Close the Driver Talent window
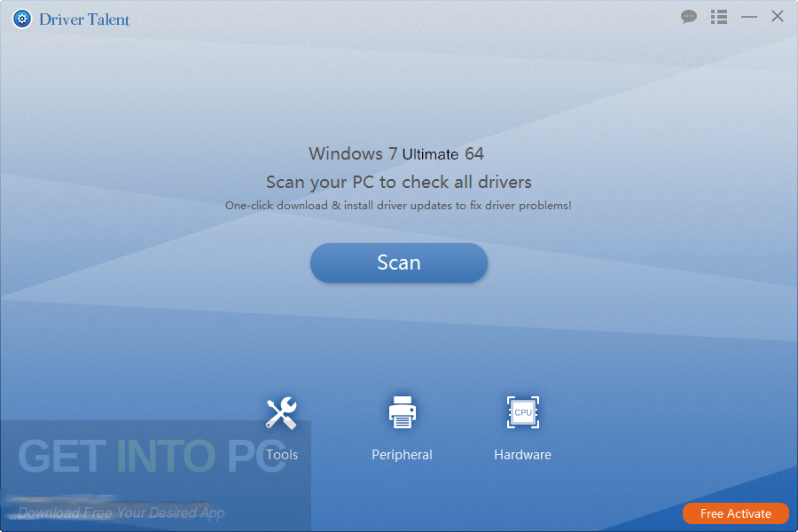This screenshot has height=532, width=798. pyautogui.click(x=777, y=16)
